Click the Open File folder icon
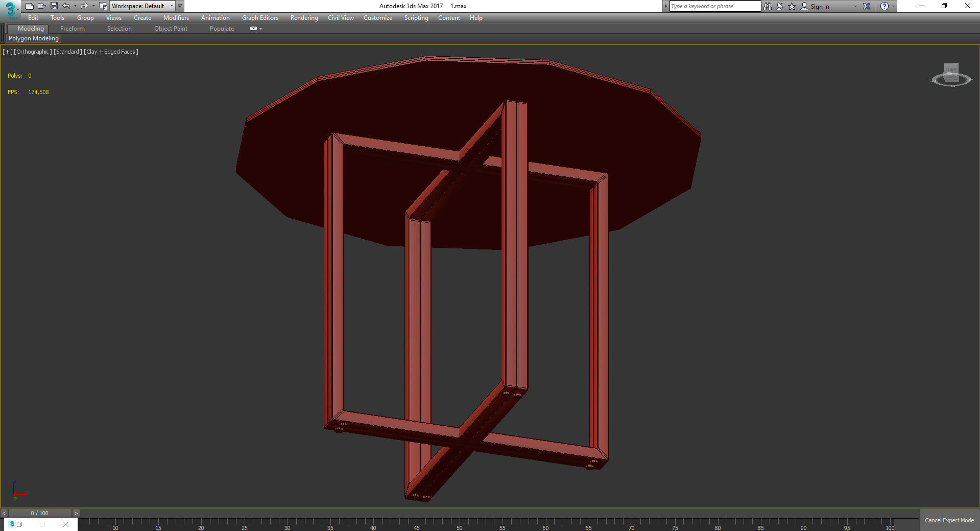The image size is (980, 531). pyautogui.click(x=41, y=6)
